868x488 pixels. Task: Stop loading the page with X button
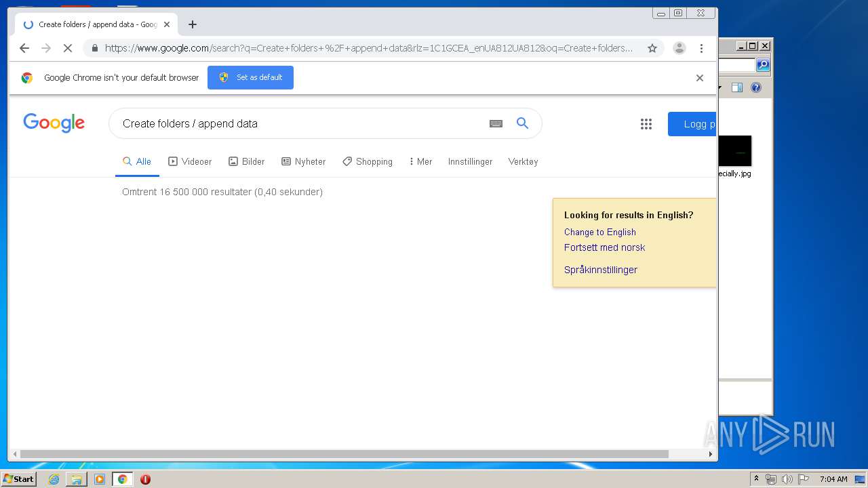[x=68, y=48]
